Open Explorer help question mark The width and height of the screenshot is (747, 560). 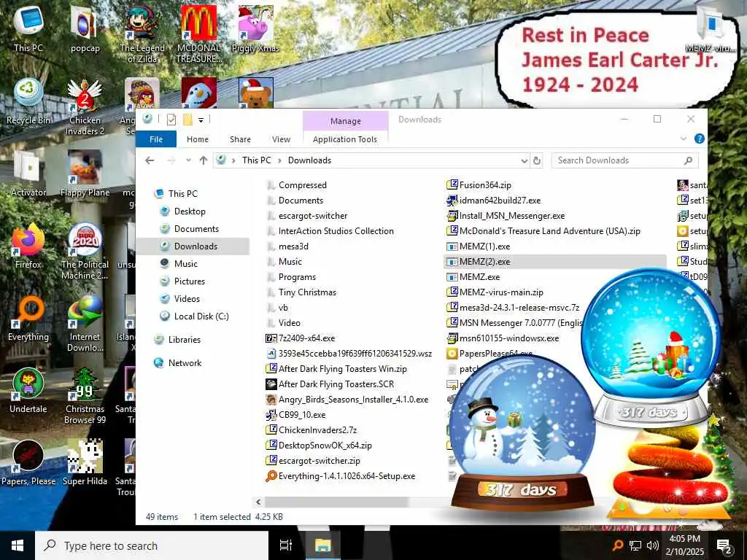[x=700, y=139]
